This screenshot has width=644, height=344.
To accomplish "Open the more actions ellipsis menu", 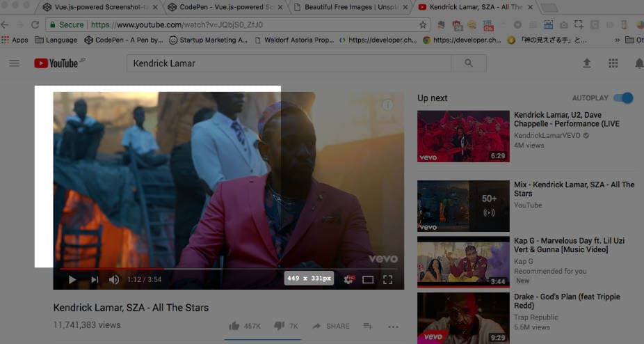I will pyautogui.click(x=393, y=327).
